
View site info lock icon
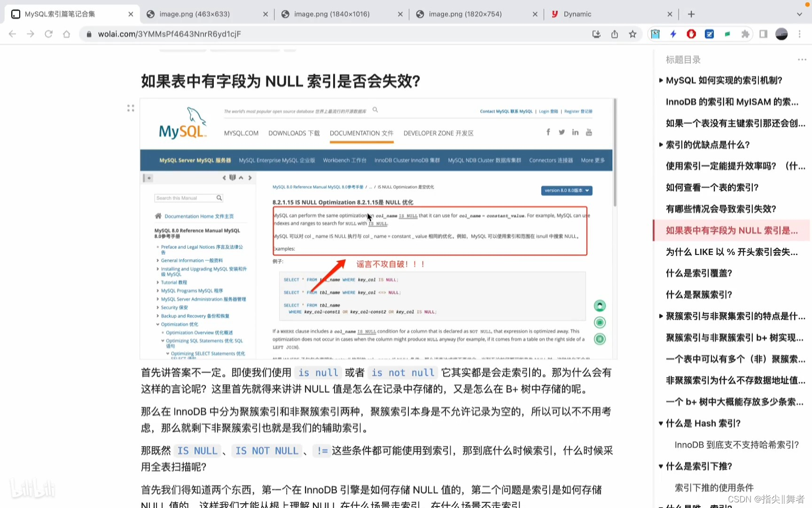(x=89, y=34)
